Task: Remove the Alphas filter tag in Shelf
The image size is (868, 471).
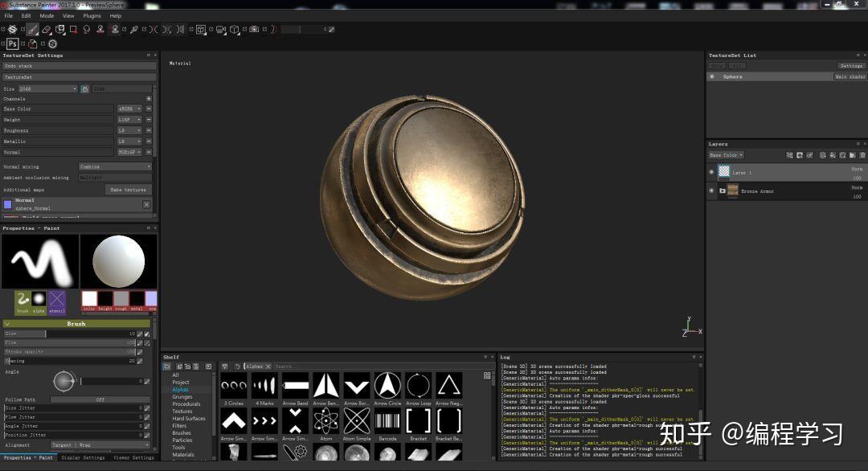Action: (268, 367)
